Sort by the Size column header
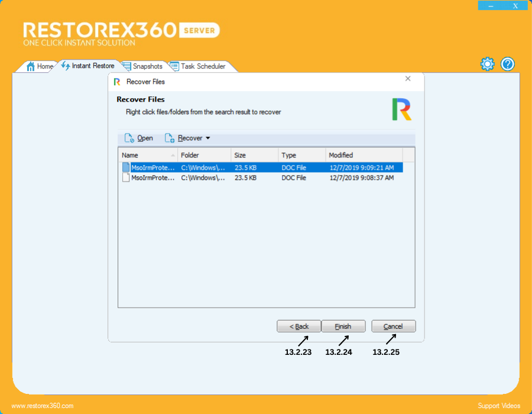This screenshot has width=532, height=414. 254,155
